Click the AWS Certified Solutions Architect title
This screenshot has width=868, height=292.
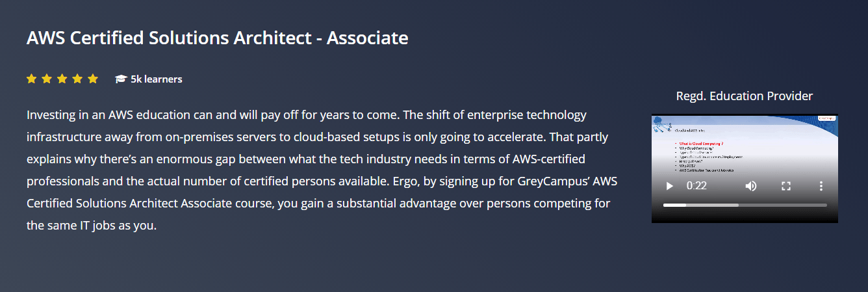click(x=218, y=38)
